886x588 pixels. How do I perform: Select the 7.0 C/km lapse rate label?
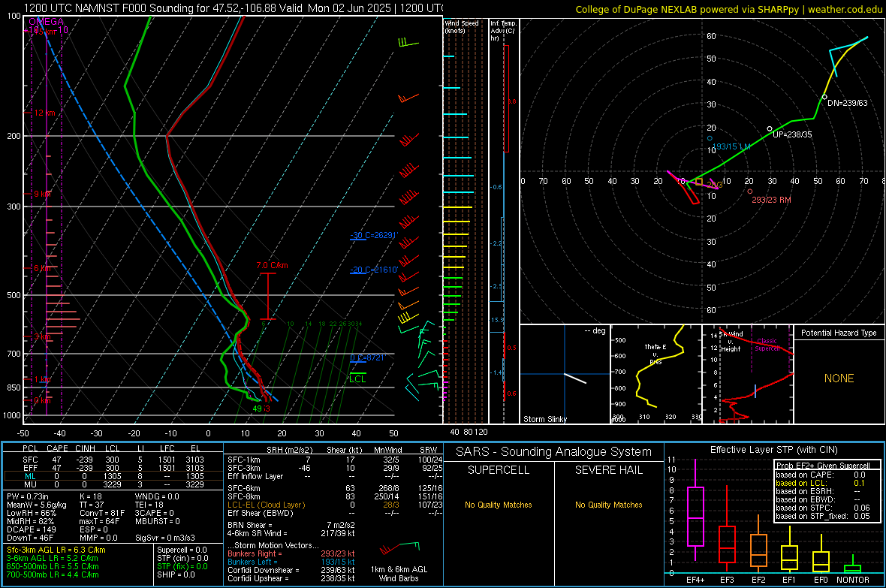pyautogui.click(x=272, y=265)
